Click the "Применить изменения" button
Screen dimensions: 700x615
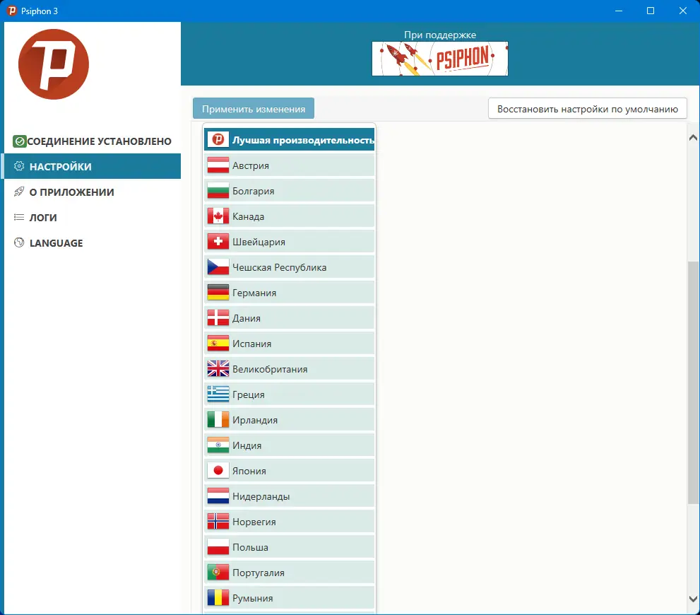coord(254,108)
